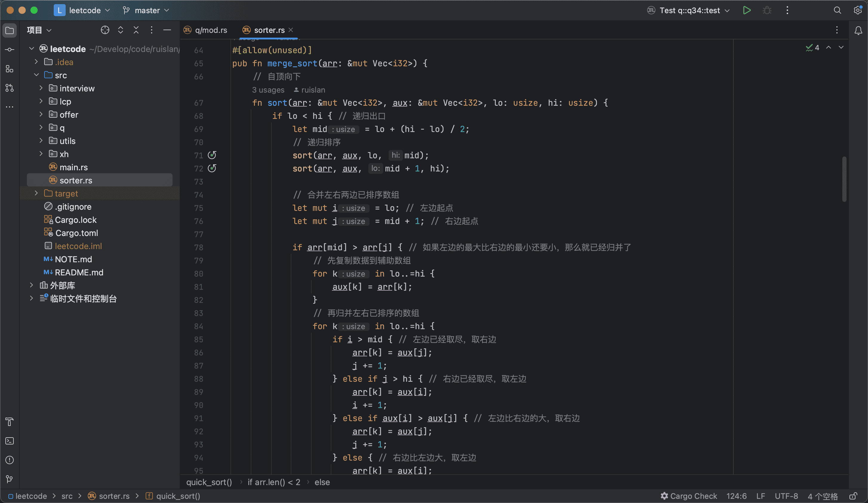Toggle the Project tool window folder icon

10,30
